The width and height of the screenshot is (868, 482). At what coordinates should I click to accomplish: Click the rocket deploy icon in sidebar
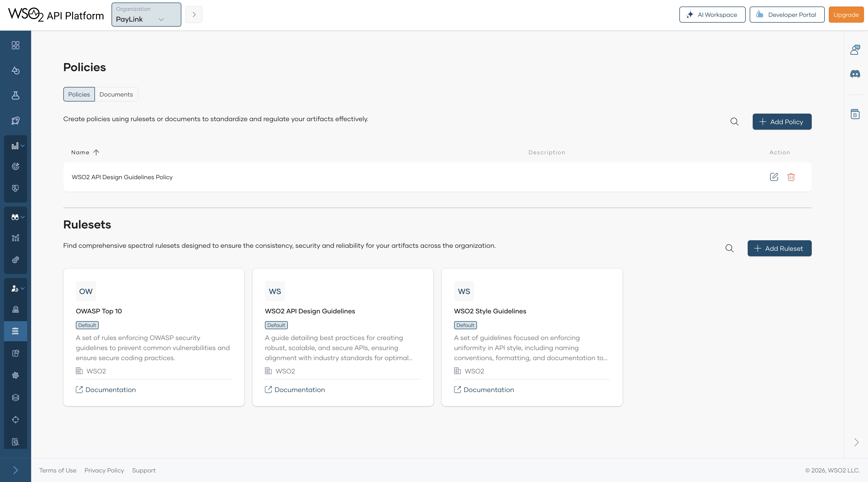point(16,121)
